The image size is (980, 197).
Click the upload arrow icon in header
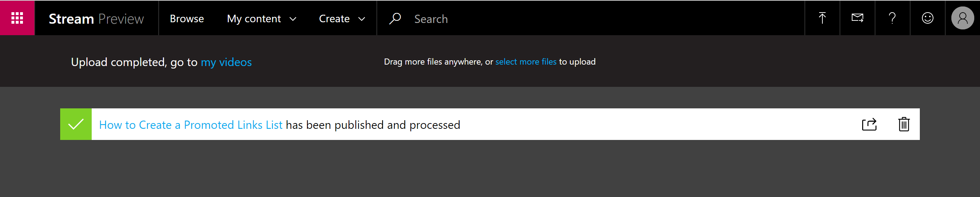pyautogui.click(x=822, y=18)
